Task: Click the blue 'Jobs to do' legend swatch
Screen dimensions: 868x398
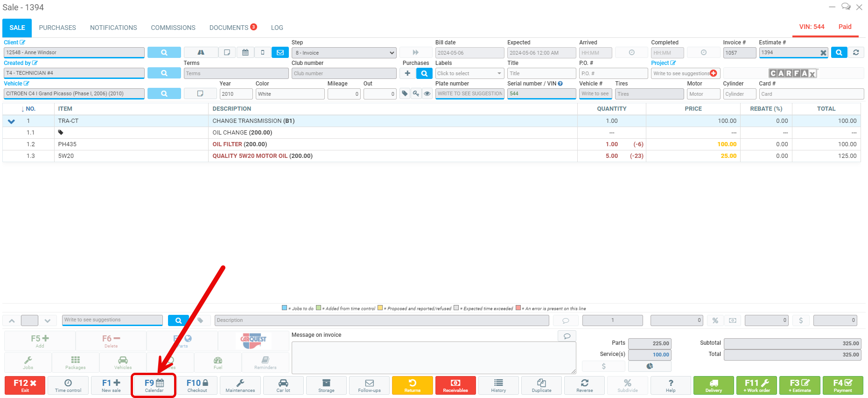Action: pyautogui.click(x=284, y=308)
